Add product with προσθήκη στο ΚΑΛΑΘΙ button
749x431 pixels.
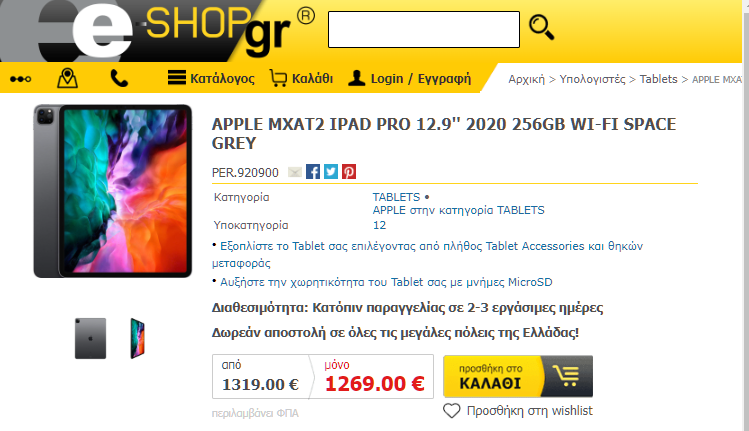(518, 376)
